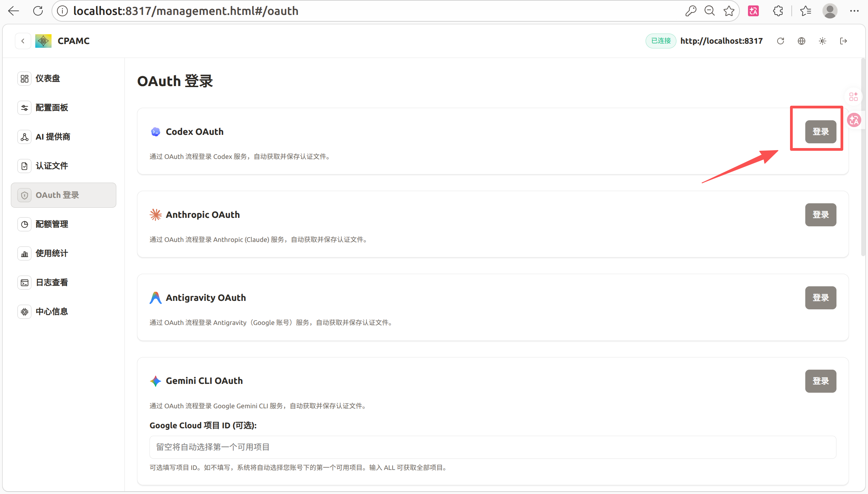Open 认证文件 using the document icon
Viewport: 868px width, 494px height.
(24, 166)
